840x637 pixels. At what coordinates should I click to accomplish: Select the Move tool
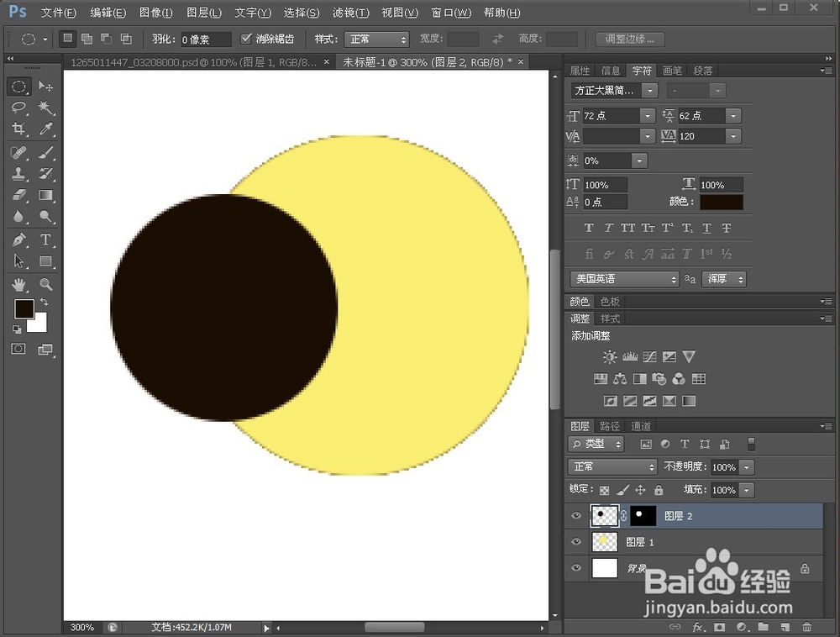point(45,87)
